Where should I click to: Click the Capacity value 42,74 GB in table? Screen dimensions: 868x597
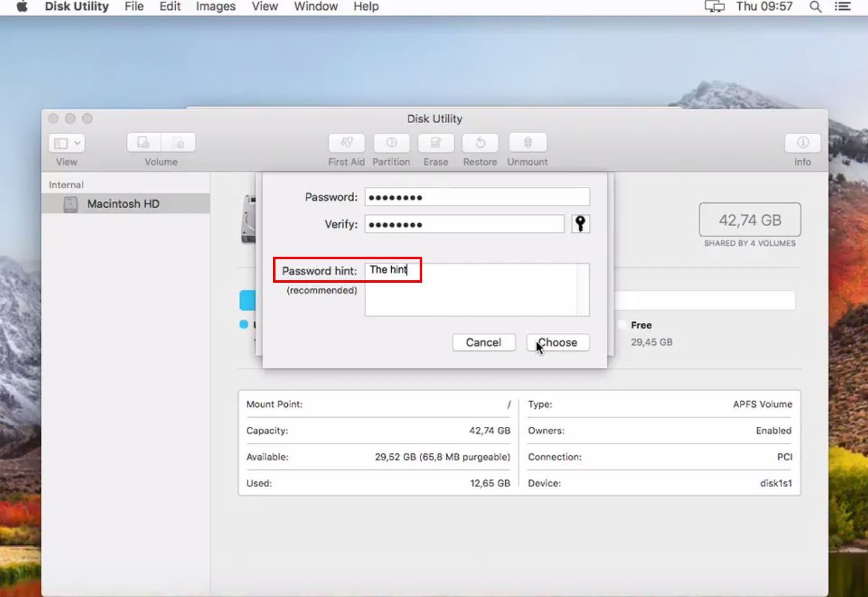(490, 431)
